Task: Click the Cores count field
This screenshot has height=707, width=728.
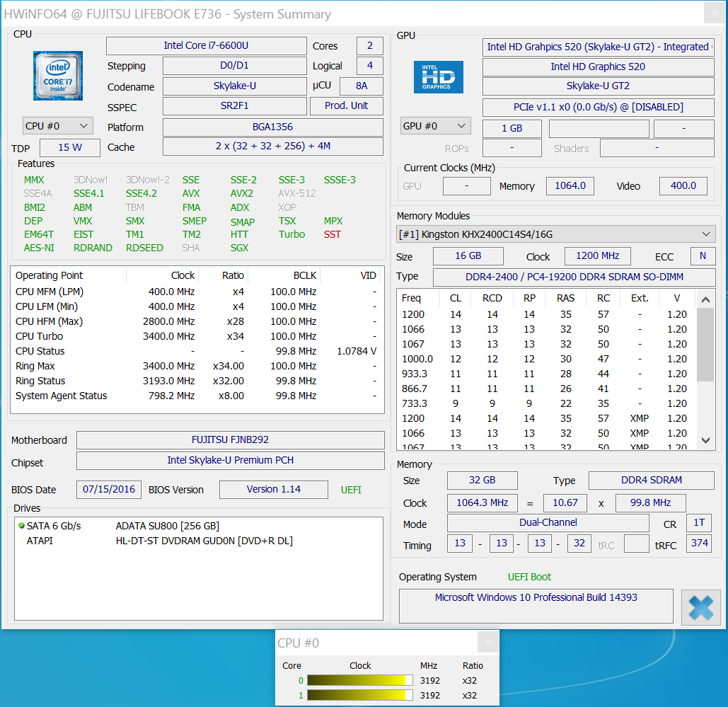Action: coord(370,45)
